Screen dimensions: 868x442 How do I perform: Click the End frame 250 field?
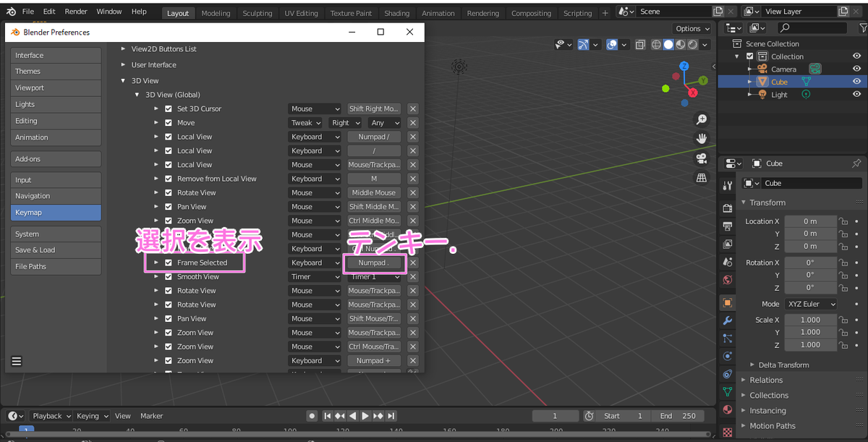(678, 416)
